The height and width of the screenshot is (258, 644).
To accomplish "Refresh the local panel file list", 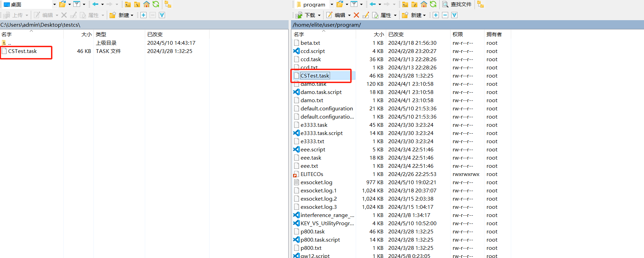I will pyautogui.click(x=156, y=4).
